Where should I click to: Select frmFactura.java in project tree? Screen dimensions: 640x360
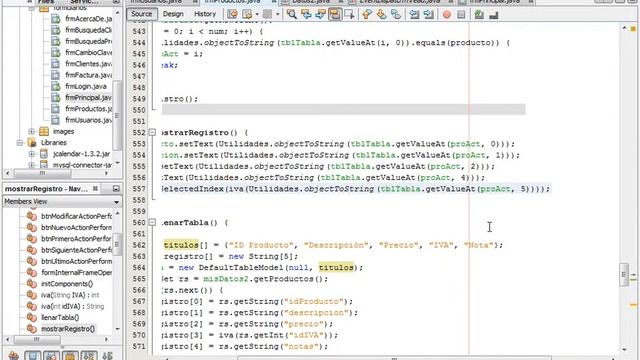[88, 75]
